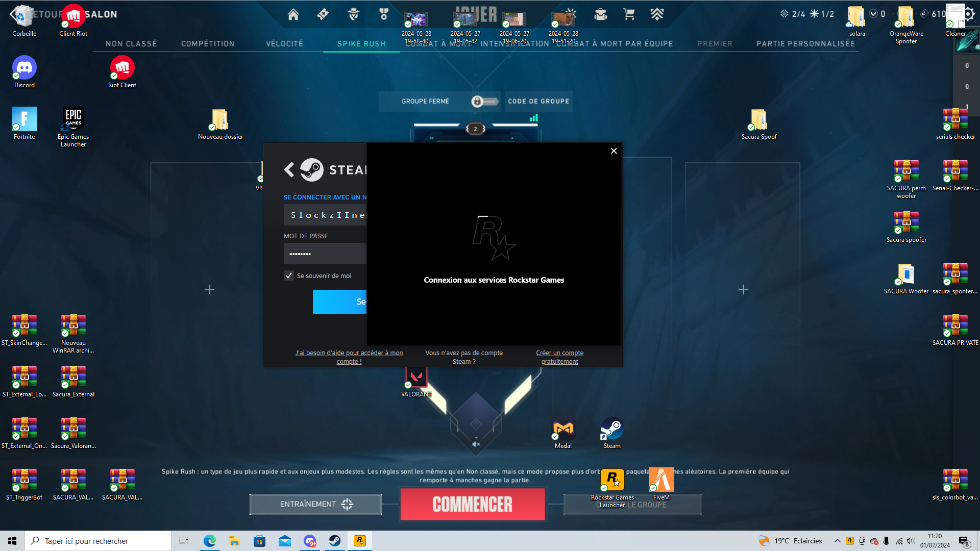Viewport: 980px width, 551px height.
Task: Open the clock showing 11:20
Action: tap(935, 541)
